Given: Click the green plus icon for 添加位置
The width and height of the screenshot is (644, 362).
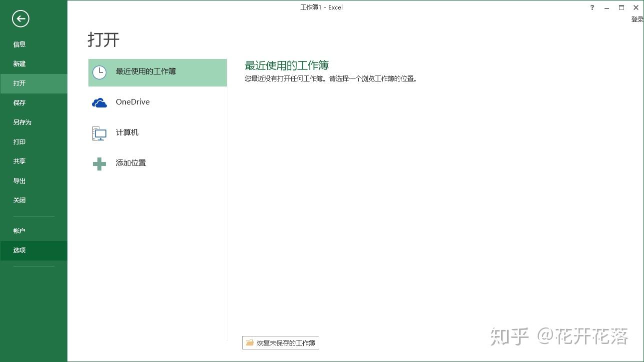Looking at the screenshot, I should pyautogui.click(x=99, y=163).
